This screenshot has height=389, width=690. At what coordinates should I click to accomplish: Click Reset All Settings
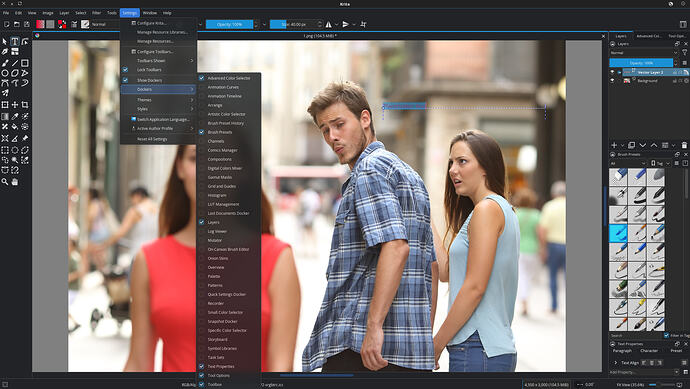pyautogui.click(x=152, y=139)
